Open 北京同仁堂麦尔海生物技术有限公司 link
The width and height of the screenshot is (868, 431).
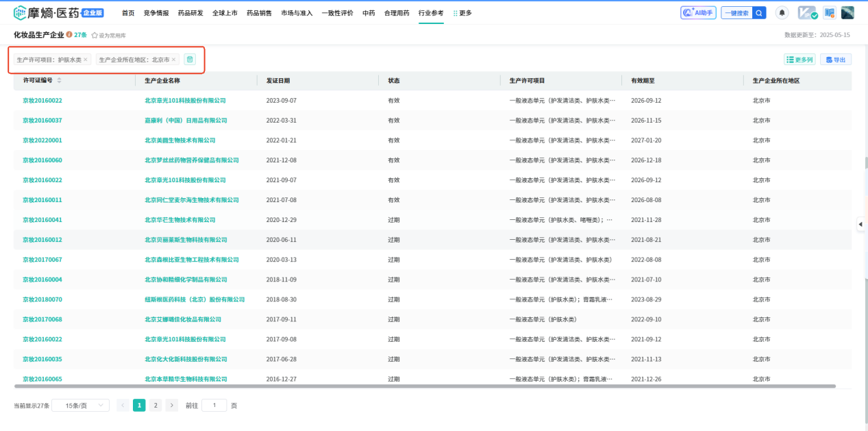click(x=192, y=200)
